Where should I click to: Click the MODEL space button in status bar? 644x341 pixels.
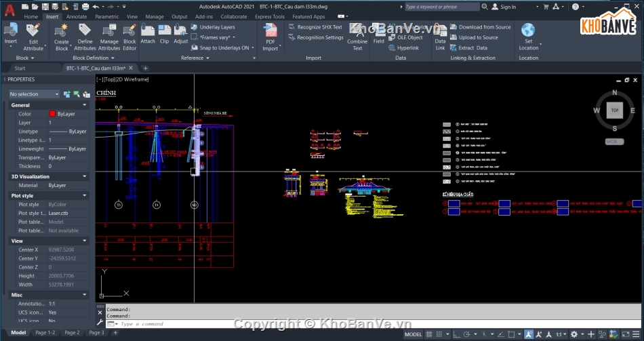414,335
